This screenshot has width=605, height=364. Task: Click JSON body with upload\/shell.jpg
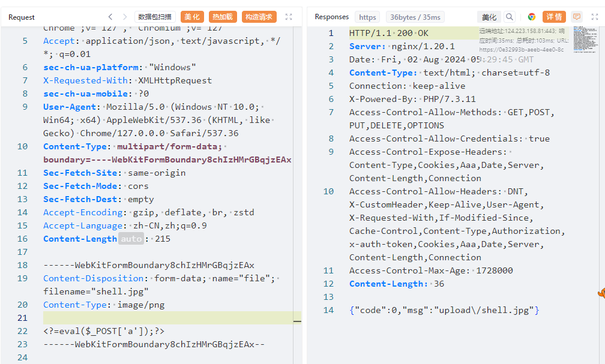click(444, 310)
